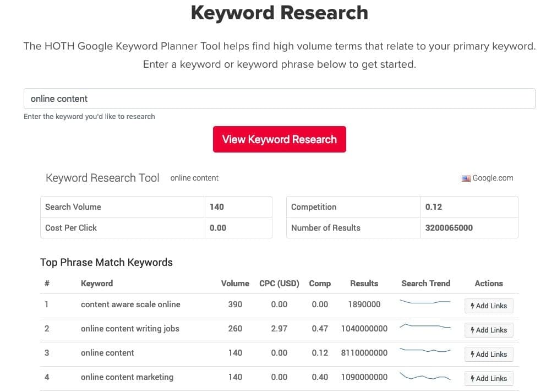Select keyword online content marketing
This screenshot has height=392, width=557.
click(127, 377)
